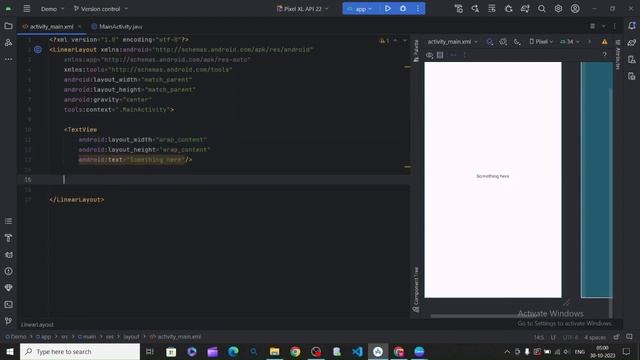This screenshot has width=640, height=360.
Task: Click the editor warning count indicator
Action: click(384, 40)
